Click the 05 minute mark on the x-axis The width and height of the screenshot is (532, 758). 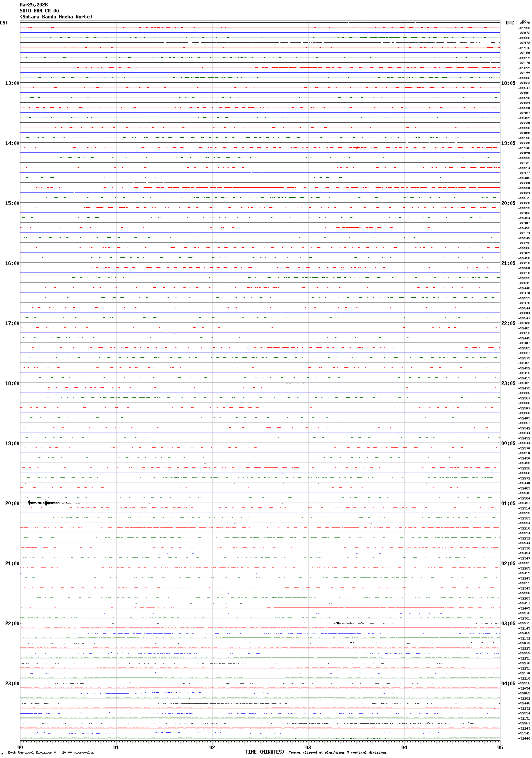[500, 747]
